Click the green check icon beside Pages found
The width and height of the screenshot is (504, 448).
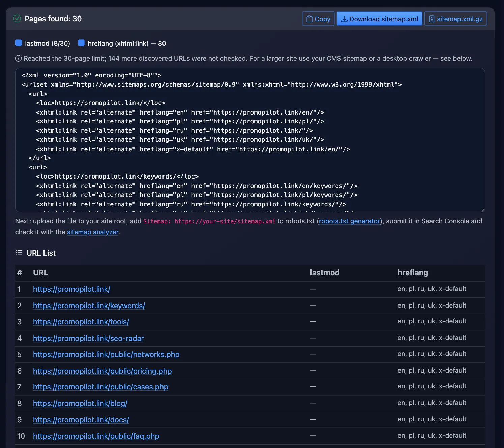click(17, 19)
